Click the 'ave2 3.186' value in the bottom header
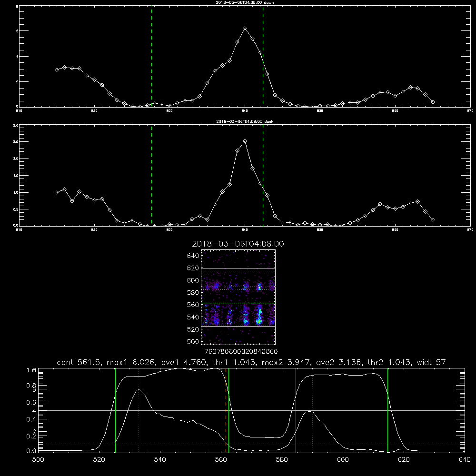This screenshot has width=476, height=476. pos(338,362)
